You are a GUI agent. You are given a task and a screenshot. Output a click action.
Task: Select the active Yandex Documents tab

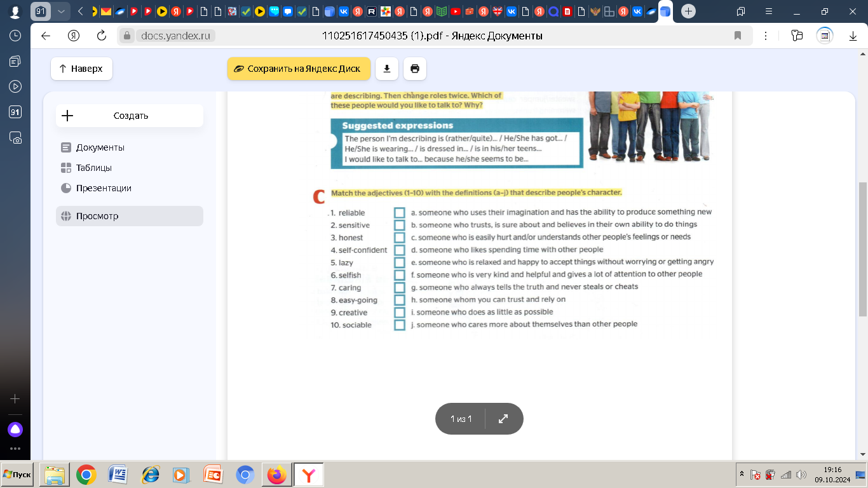tap(665, 11)
